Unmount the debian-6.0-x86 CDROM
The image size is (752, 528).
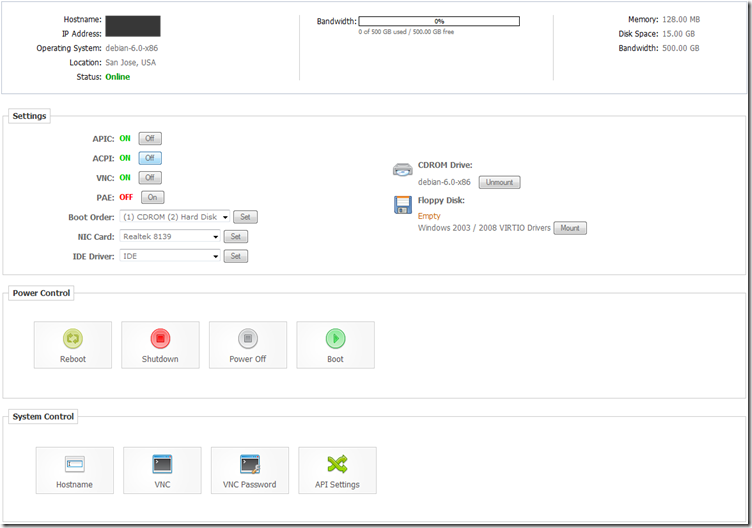[x=499, y=183]
